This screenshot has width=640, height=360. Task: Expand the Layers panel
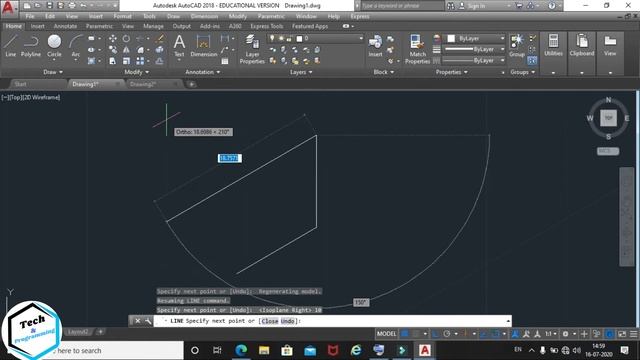pos(301,72)
